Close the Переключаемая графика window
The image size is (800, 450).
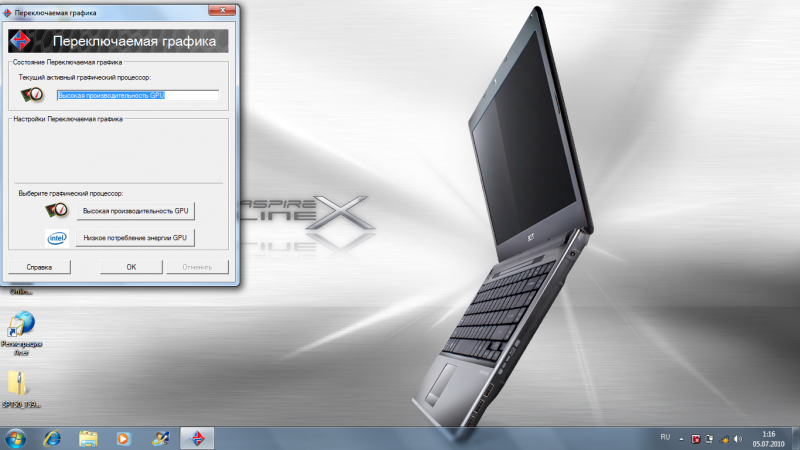click(x=222, y=10)
